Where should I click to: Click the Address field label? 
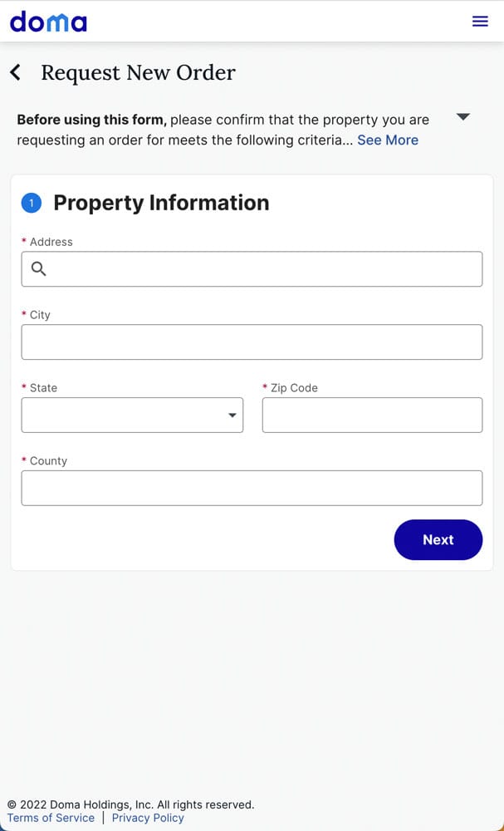pyautogui.click(x=51, y=242)
